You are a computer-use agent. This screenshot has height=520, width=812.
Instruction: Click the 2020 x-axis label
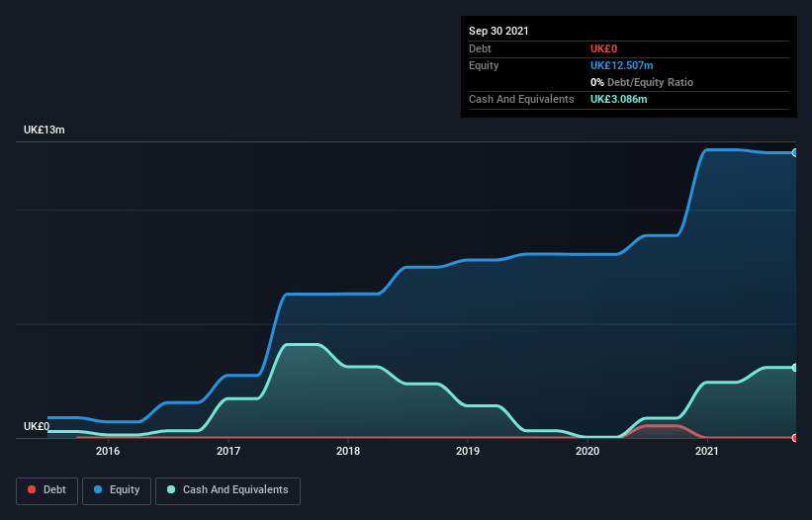(x=587, y=451)
